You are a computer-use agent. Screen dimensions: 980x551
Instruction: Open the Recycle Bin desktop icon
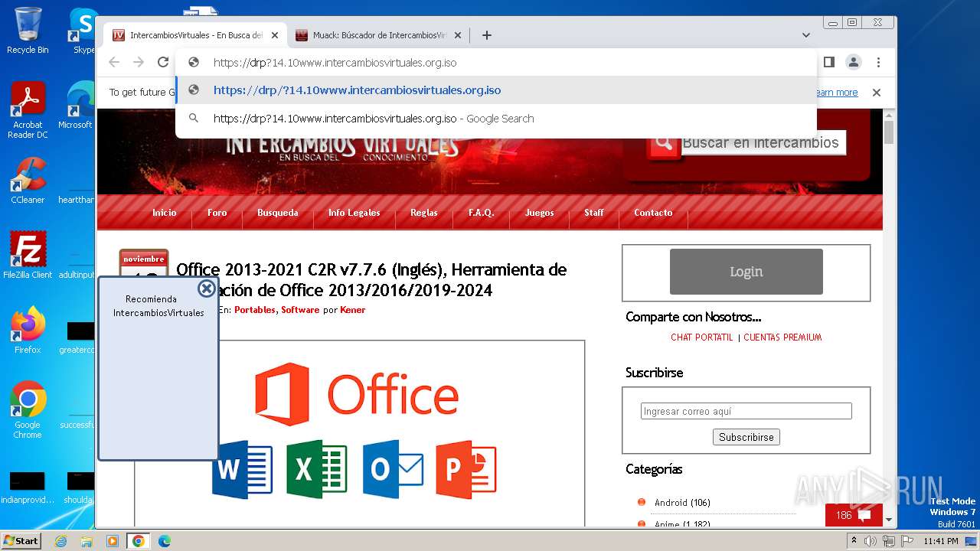[x=28, y=31]
